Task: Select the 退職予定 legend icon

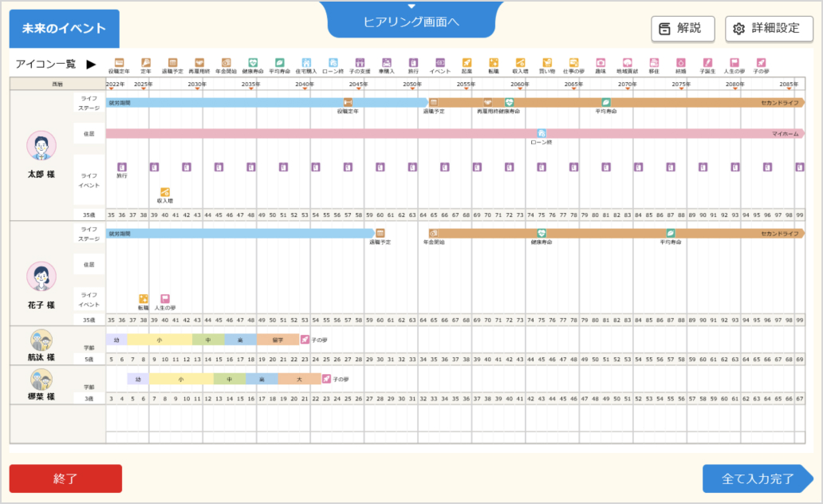Action: coord(173,62)
